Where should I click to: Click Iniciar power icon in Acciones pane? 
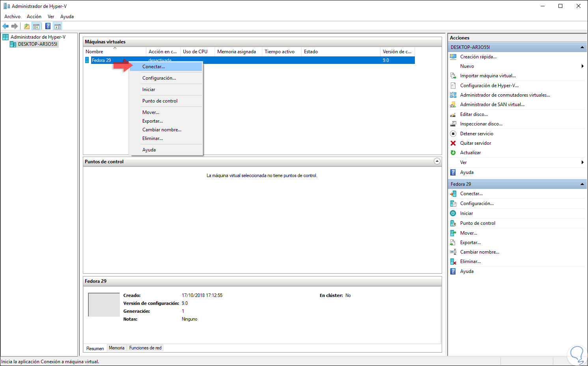pos(453,213)
